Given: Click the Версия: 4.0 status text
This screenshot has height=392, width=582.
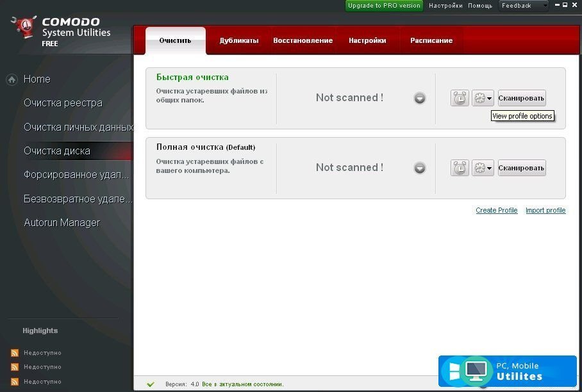Looking at the screenshot, I should coord(182,384).
